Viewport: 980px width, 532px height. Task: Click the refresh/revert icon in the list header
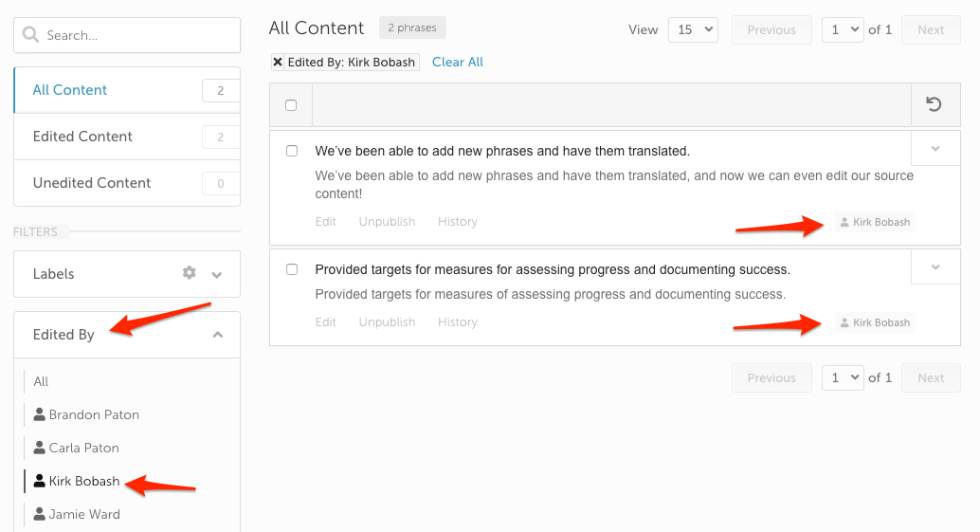(934, 103)
